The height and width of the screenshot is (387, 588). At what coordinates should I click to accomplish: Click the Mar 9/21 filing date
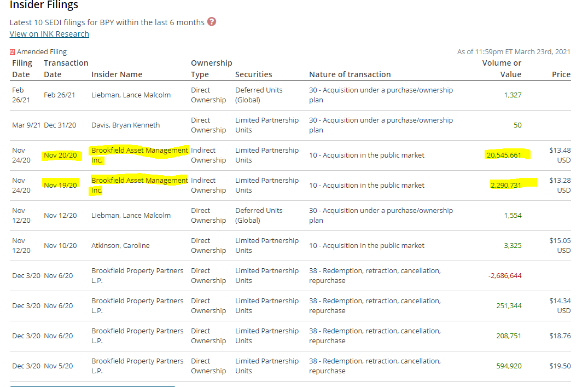click(26, 125)
